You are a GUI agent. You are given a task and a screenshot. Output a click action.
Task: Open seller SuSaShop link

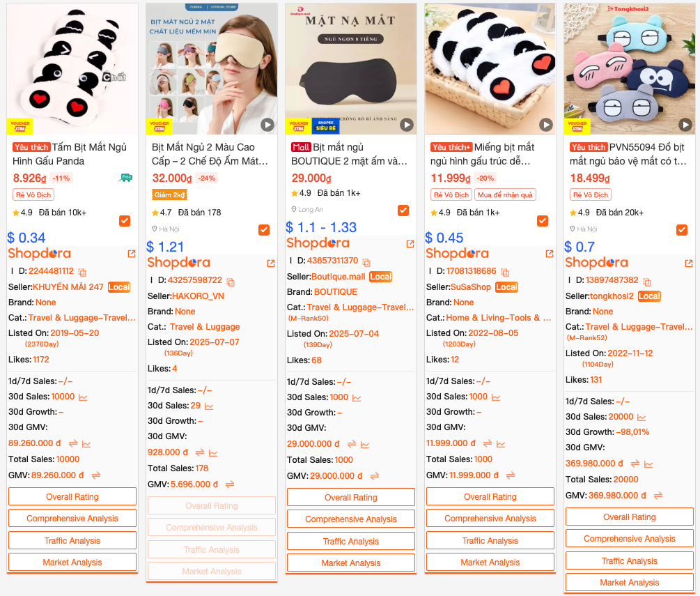point(471,286)
